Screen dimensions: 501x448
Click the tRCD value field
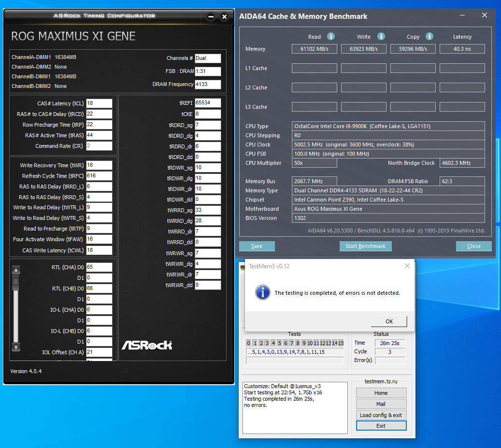100,114
